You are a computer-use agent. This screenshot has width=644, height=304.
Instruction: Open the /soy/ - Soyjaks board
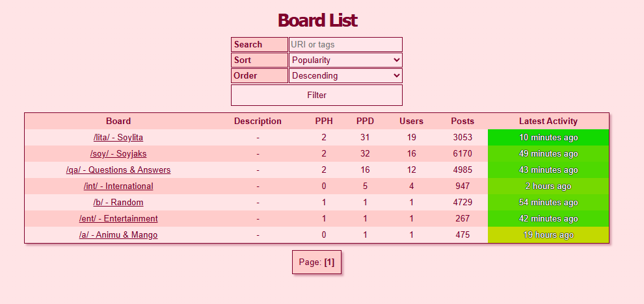118,154
